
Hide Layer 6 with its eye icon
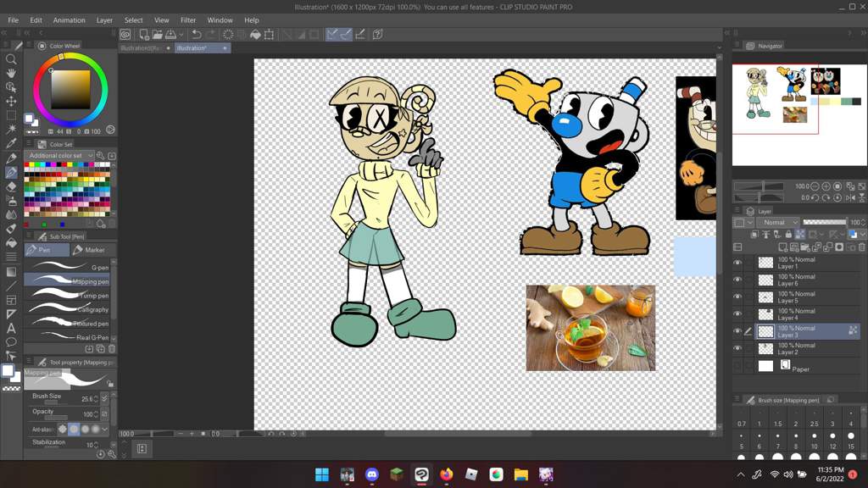pos(737,280)
